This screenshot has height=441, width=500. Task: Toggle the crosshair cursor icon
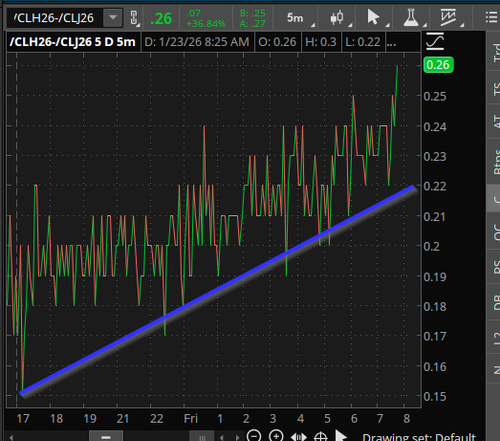(x=321, y=437)
